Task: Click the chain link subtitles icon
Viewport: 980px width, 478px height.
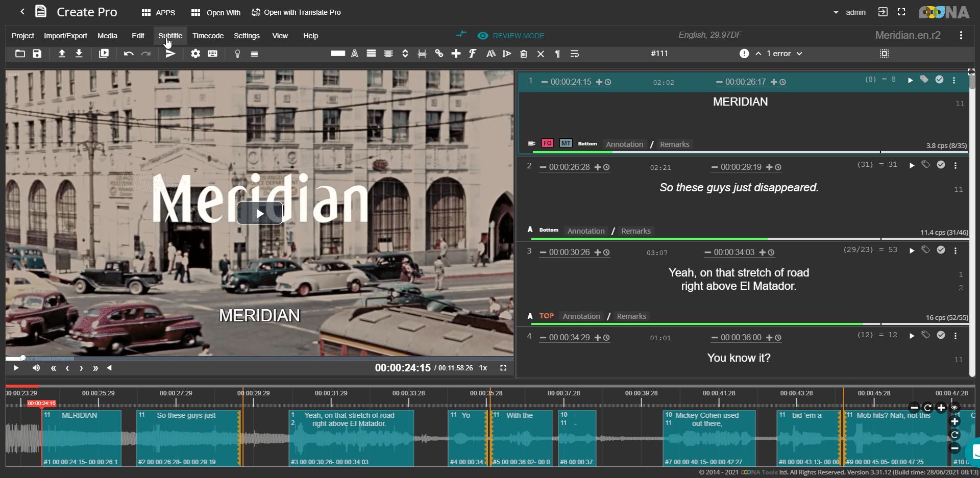Action: (439, 54)
